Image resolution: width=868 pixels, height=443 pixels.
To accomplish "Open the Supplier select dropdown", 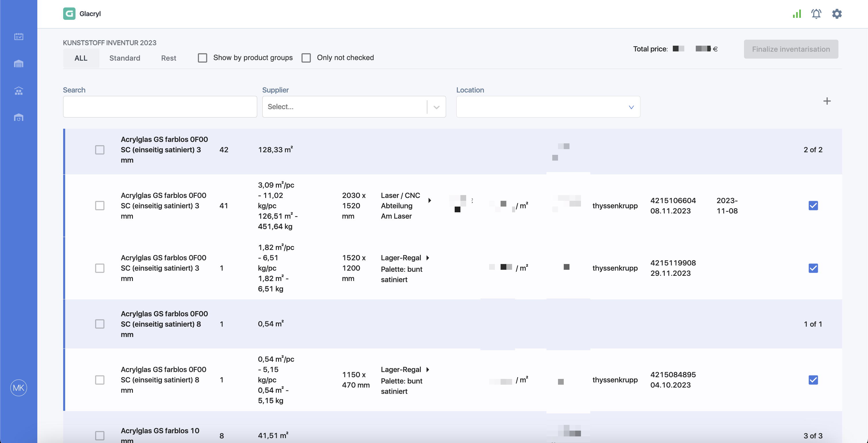I will tap(354, 107).
